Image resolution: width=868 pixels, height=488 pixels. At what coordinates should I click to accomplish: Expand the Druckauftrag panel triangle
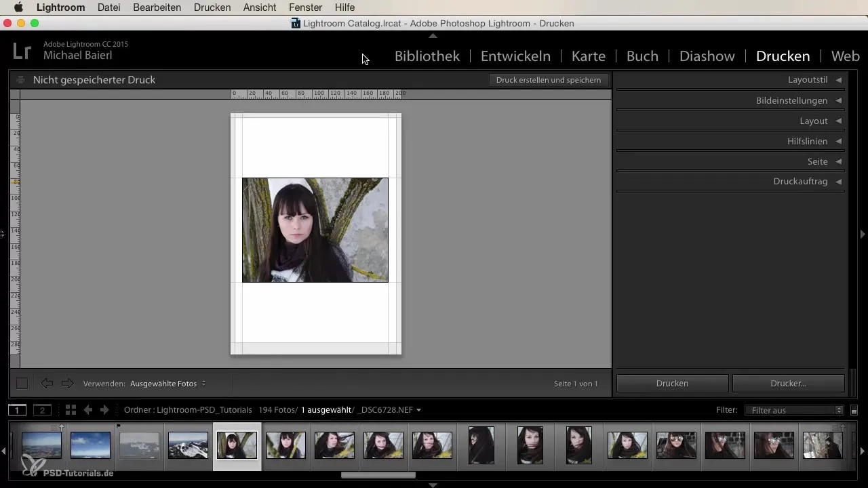pos(839,182)
